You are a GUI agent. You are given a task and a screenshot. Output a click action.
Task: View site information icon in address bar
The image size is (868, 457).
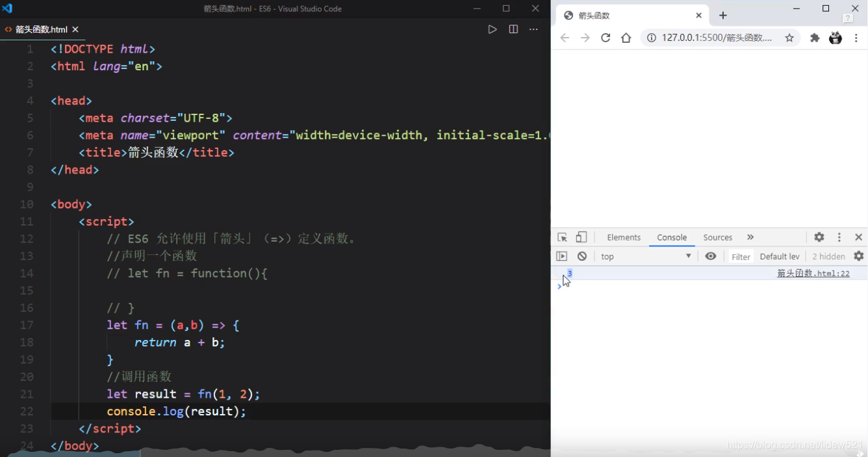point(650,38)
